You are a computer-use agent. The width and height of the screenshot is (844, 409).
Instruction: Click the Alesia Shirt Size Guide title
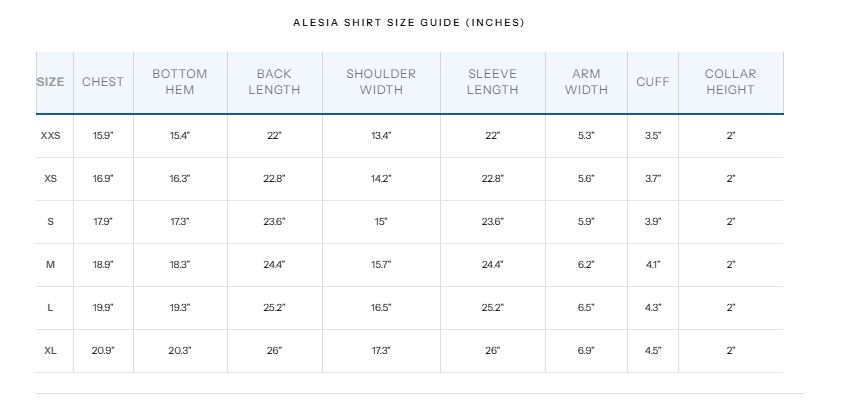[409, 23]
